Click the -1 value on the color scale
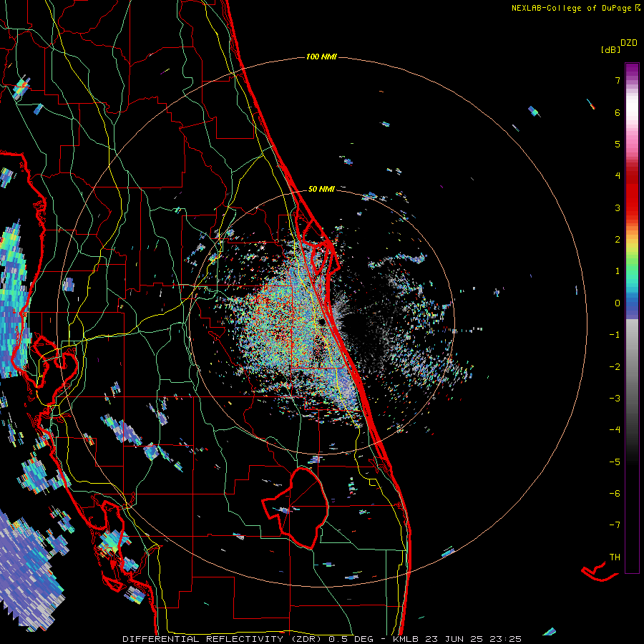The width and height of the screenshot is (644, 644). point(615,335)
